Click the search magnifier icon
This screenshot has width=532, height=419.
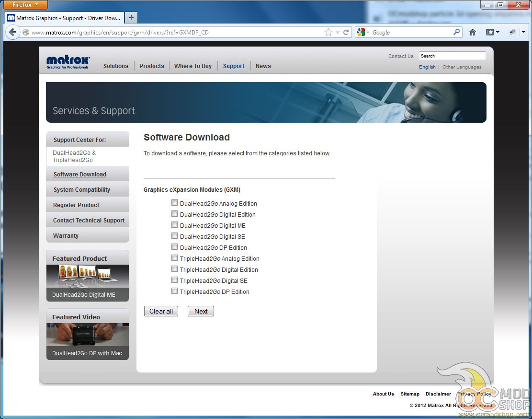click(x=457, y=32)
